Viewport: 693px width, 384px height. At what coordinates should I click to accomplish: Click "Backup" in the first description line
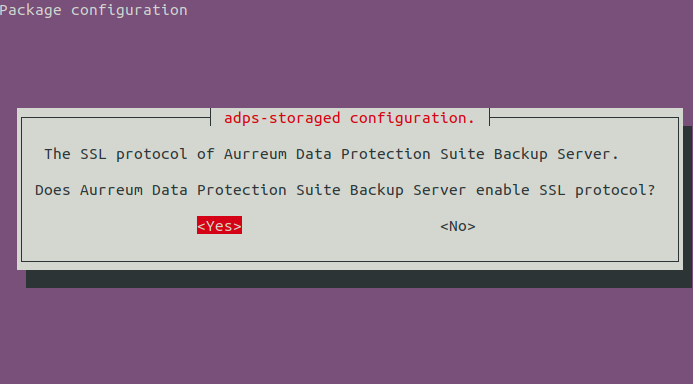[x=521, y=155]
